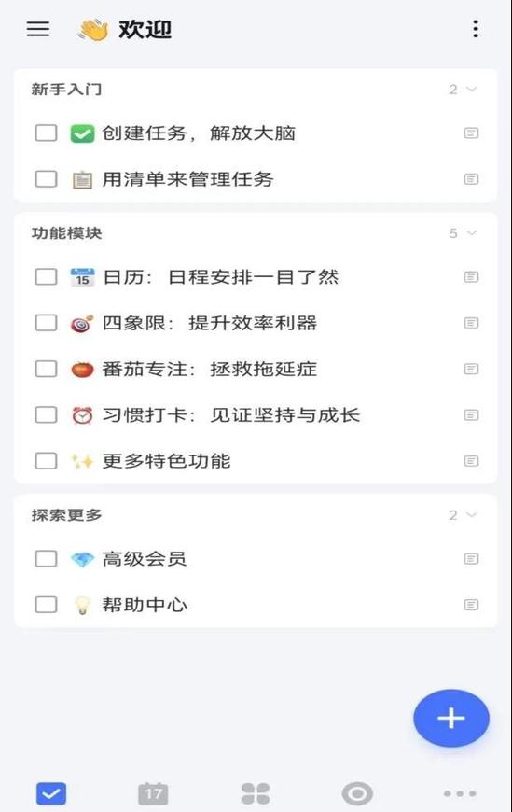
Task: Open the 习惯打卡：见证坚持与成长 task
Action: (231, 414)
